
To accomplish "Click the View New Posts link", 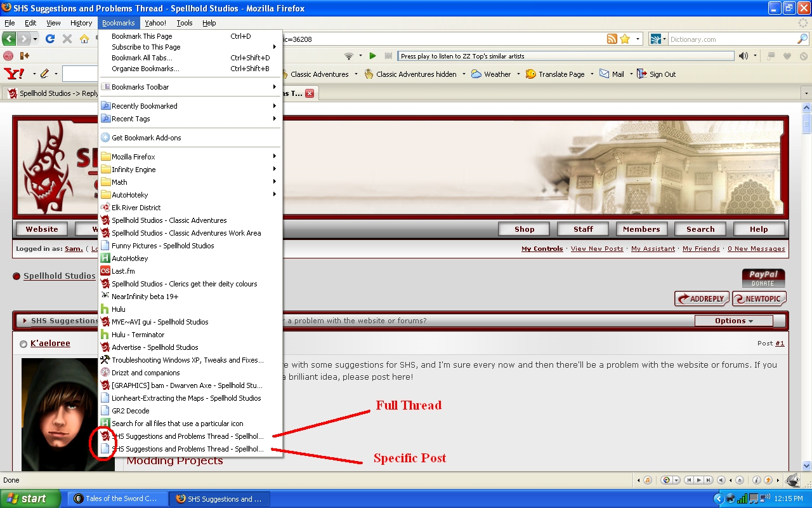I will (597, 249).
